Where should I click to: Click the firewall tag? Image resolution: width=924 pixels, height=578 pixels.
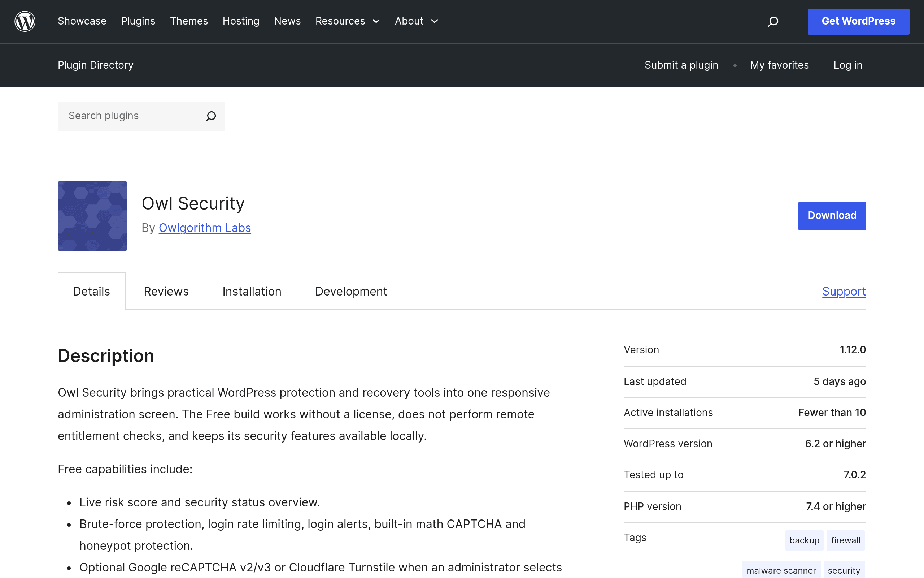click(x=845, y=540)
